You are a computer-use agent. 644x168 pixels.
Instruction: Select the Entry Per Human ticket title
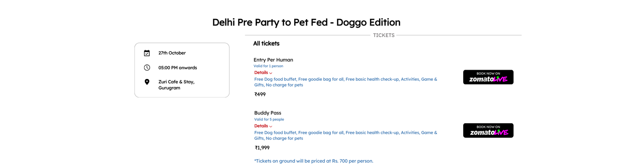tap(273, 60)
